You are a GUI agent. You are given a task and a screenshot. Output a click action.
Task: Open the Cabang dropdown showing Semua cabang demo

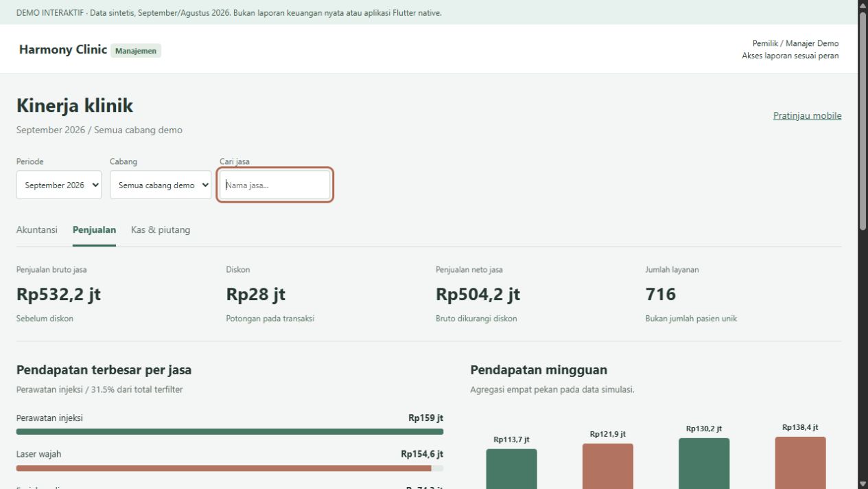click(161, 185)
